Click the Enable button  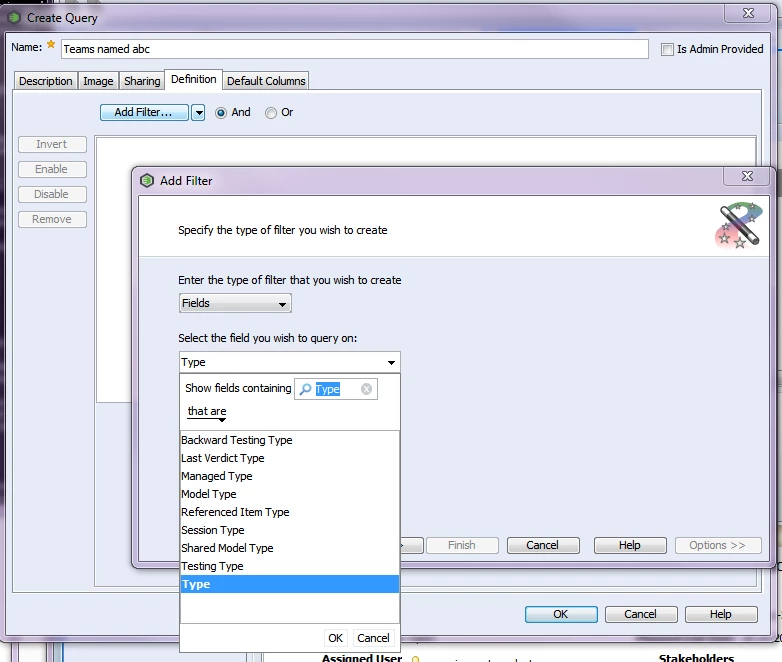tap(52, 169)
